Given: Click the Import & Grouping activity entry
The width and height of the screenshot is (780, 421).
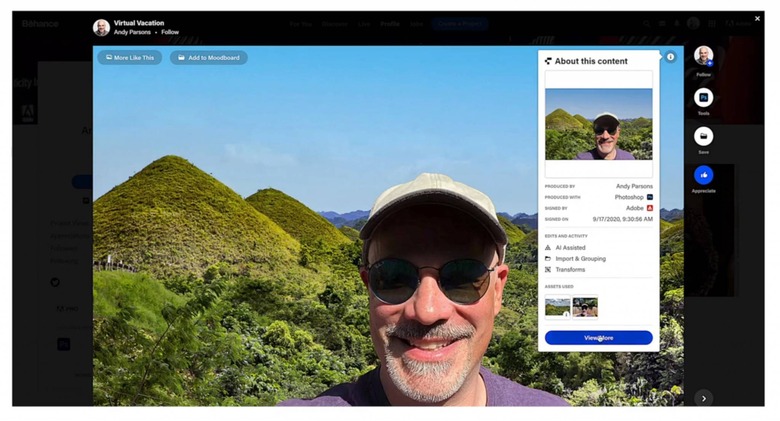Looking at the screenshot, I should pyautogui.click(x=579, y=258).
